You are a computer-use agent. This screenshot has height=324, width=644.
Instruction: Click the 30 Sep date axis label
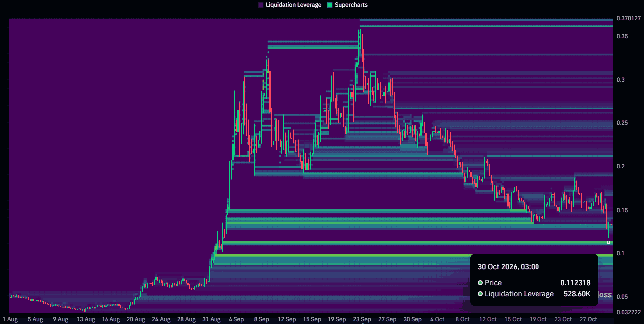point(413,319)
